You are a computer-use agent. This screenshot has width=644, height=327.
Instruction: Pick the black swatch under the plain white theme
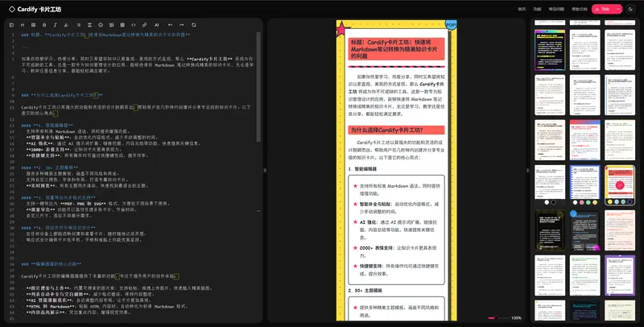tap(553, 202)
